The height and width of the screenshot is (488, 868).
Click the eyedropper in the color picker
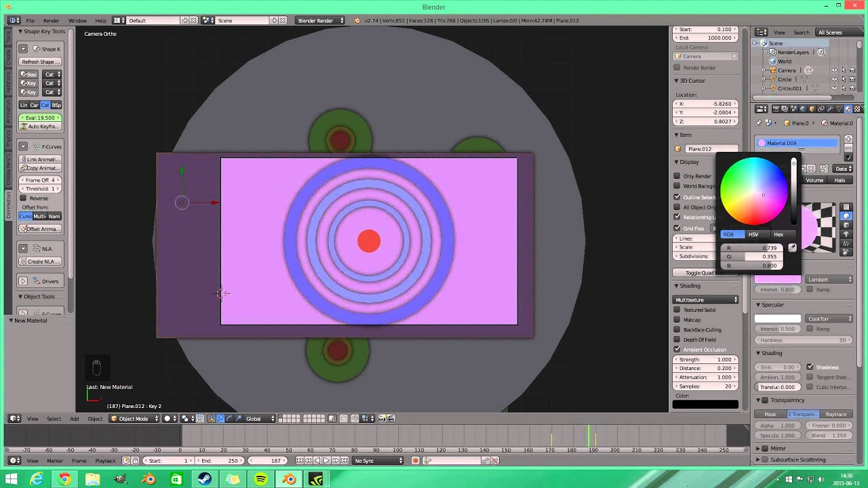coord(792,248)
